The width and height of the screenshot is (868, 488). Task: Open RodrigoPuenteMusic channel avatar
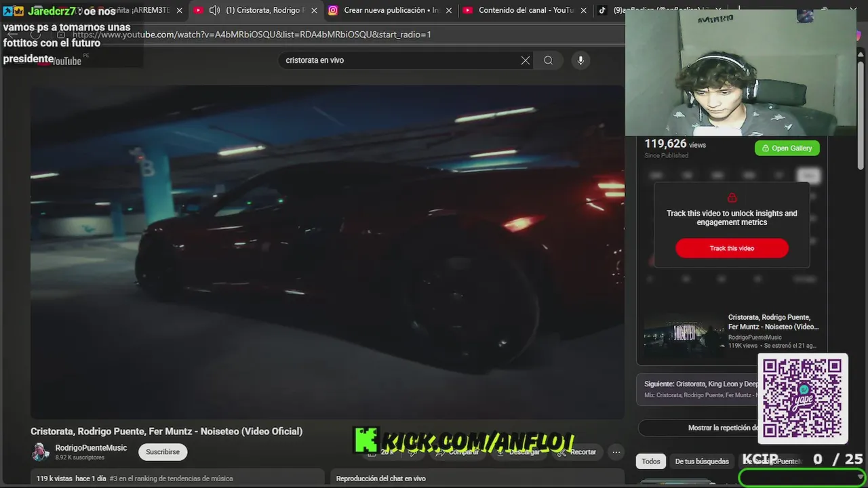tap(41, 451)
